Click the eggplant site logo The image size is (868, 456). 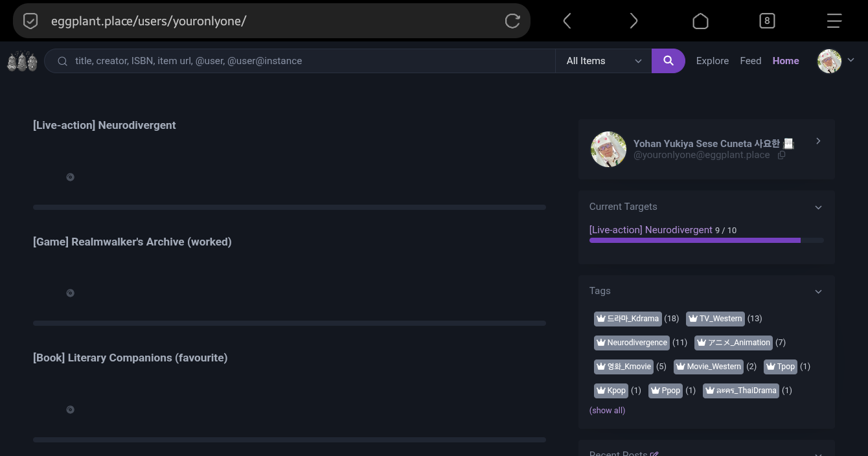point(22,61)
